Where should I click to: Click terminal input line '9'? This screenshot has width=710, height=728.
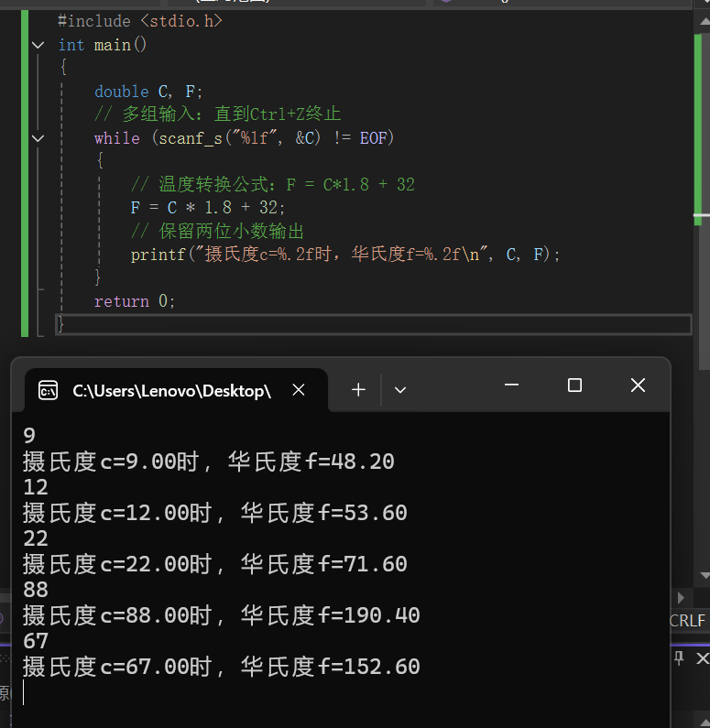[29, 436]
